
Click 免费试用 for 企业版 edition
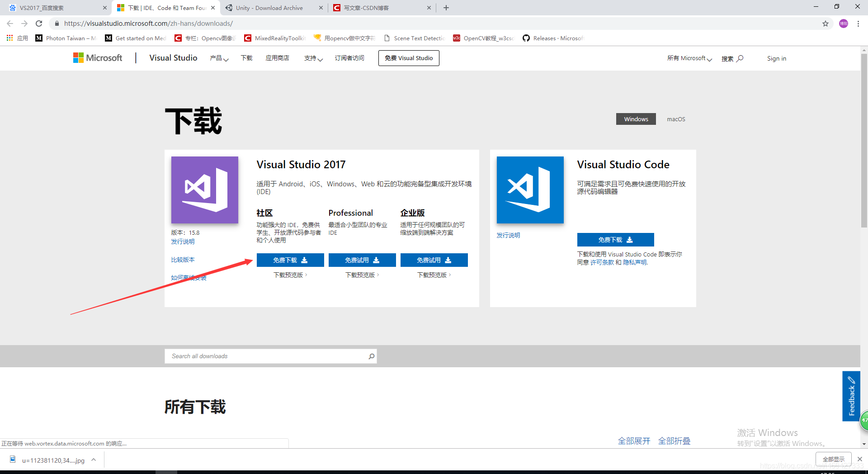(434, 260)
